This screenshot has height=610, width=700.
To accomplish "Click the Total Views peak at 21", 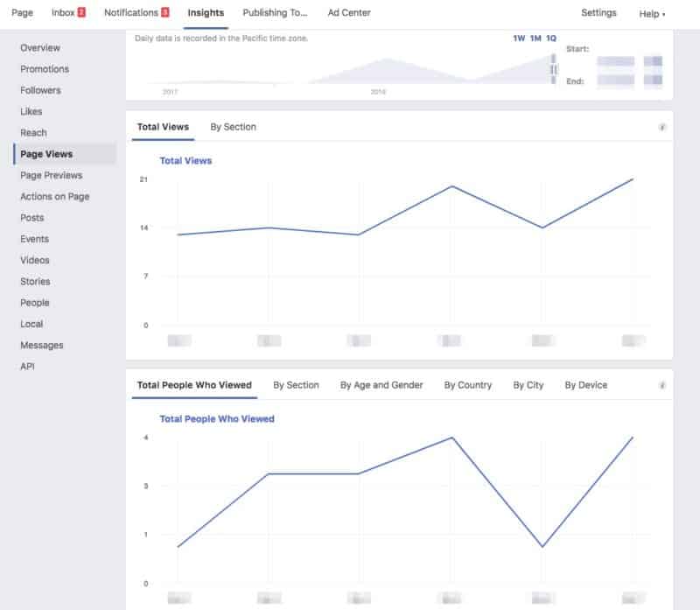I will 633,179.
